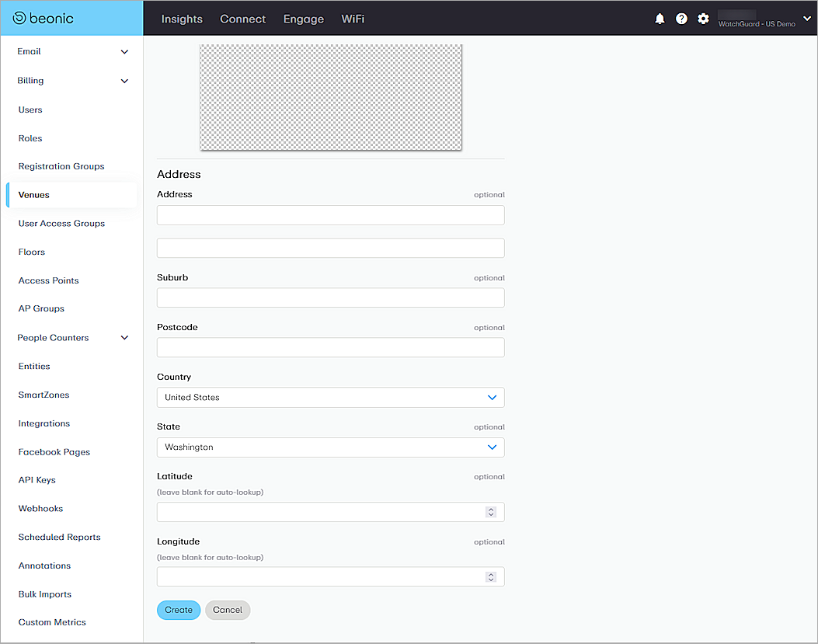Open the WatchGuard - US Demo account dropdown
Viewport: 818px width, 644px height.
tap(806, 19)
